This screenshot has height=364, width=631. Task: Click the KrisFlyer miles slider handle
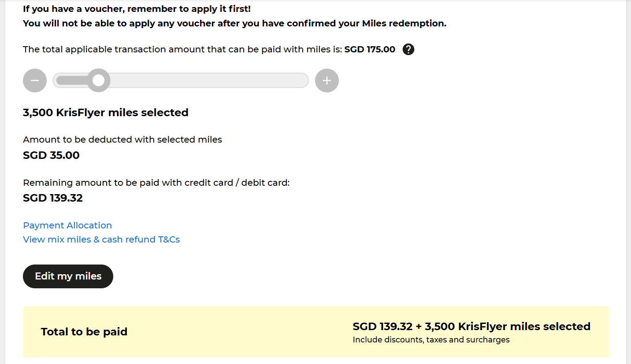(x=99, y=80)
